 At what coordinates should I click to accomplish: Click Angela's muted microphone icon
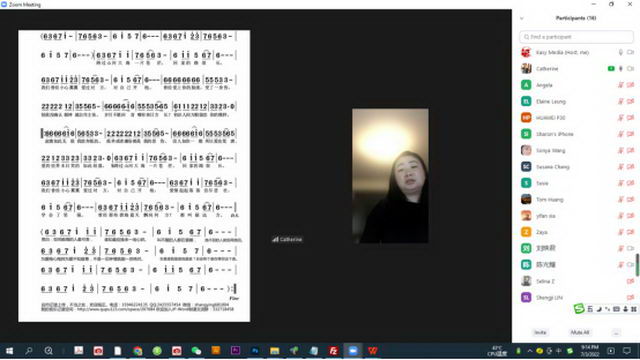620,85
